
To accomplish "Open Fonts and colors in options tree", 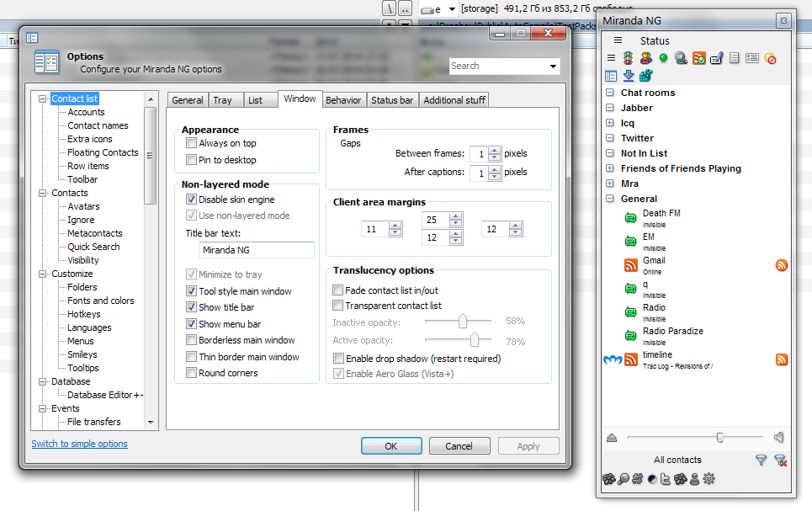I will 100,301.
